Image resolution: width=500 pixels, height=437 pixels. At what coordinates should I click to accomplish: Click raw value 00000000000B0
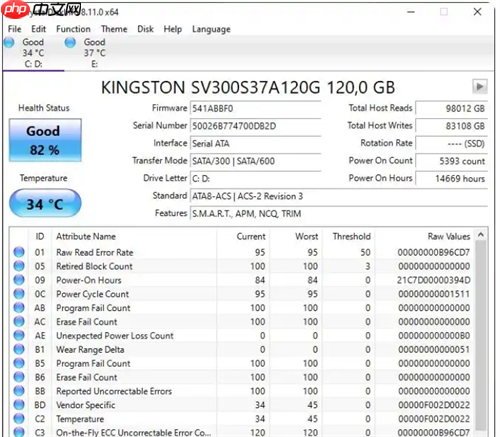(434, 336)
